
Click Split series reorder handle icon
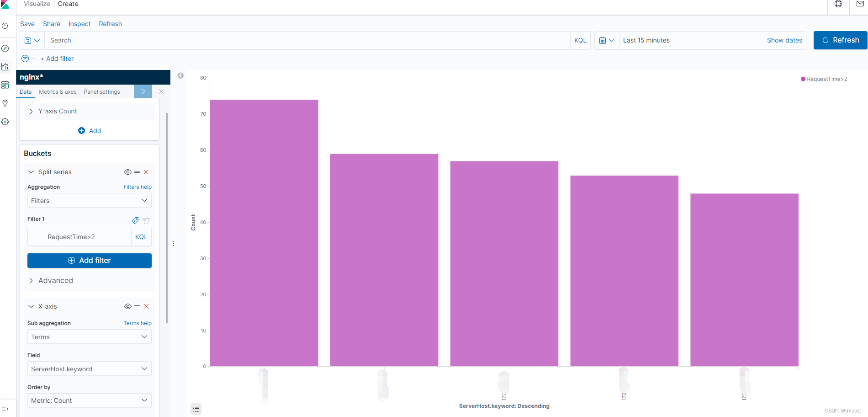click(137, 172)
